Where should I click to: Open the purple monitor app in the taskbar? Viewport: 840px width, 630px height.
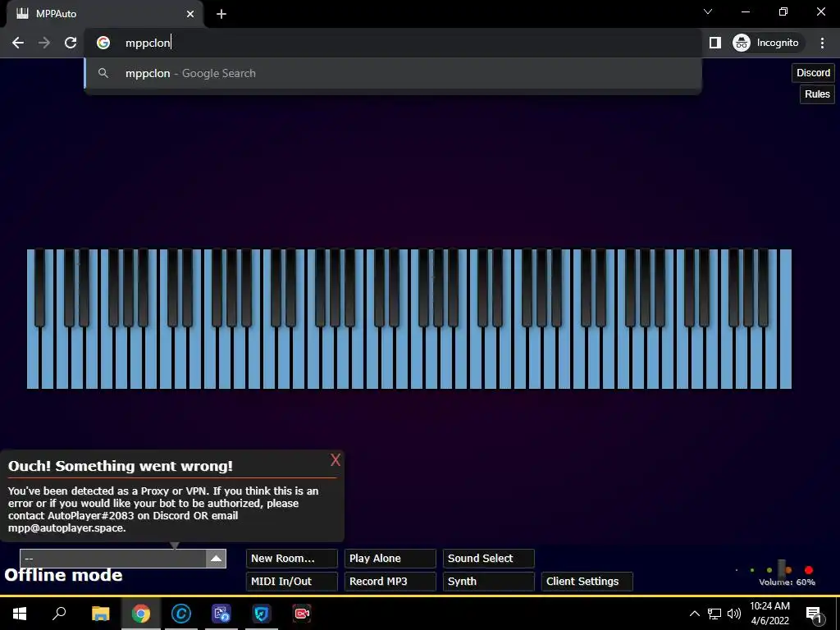[x=221, y=614]
